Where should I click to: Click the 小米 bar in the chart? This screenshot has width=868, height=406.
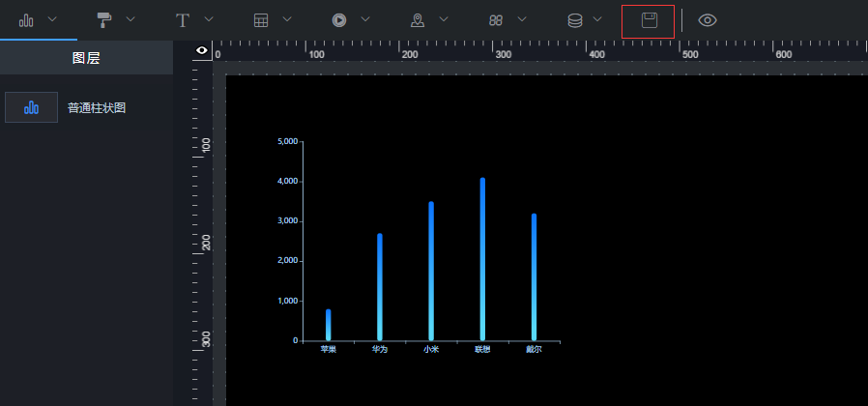pyautogui.click(x=431, y=271)
